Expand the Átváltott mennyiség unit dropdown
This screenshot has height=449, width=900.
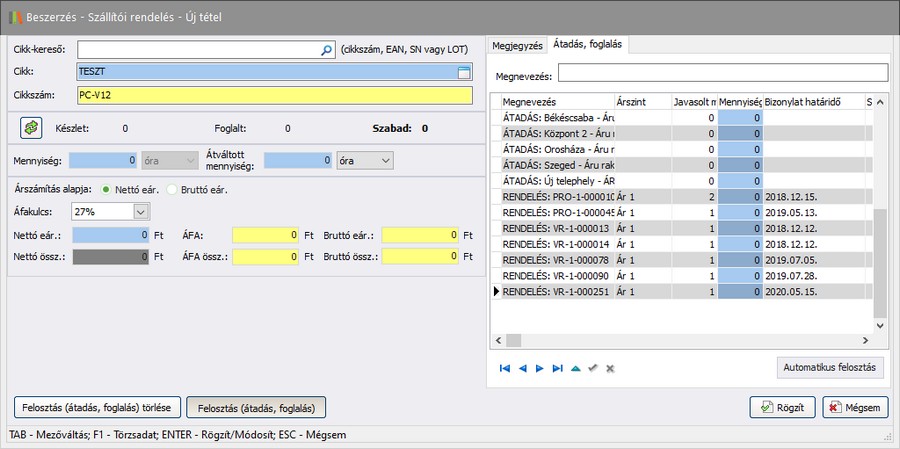385,160
